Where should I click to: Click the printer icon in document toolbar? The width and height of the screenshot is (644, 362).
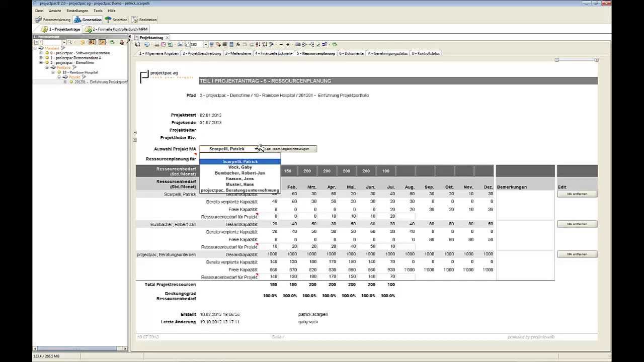(x=156, y=44)
